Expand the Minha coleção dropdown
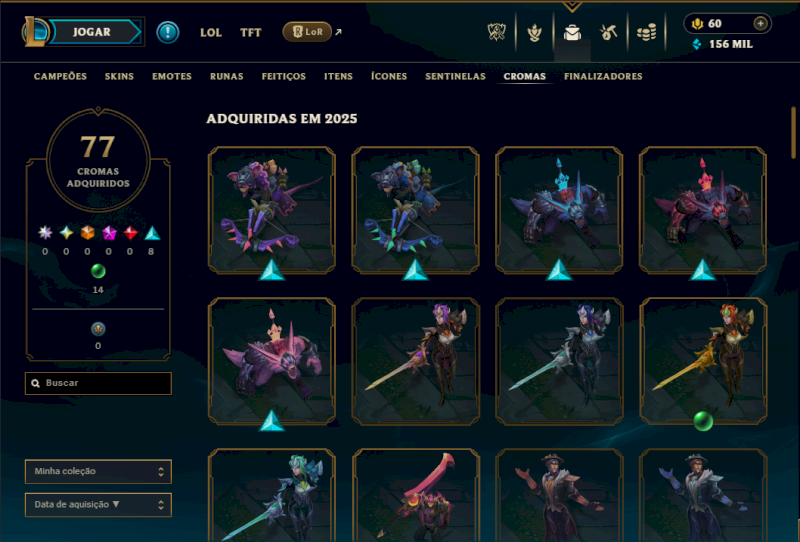Viewport: 800px width, 542px height. (x=98, y=471)
